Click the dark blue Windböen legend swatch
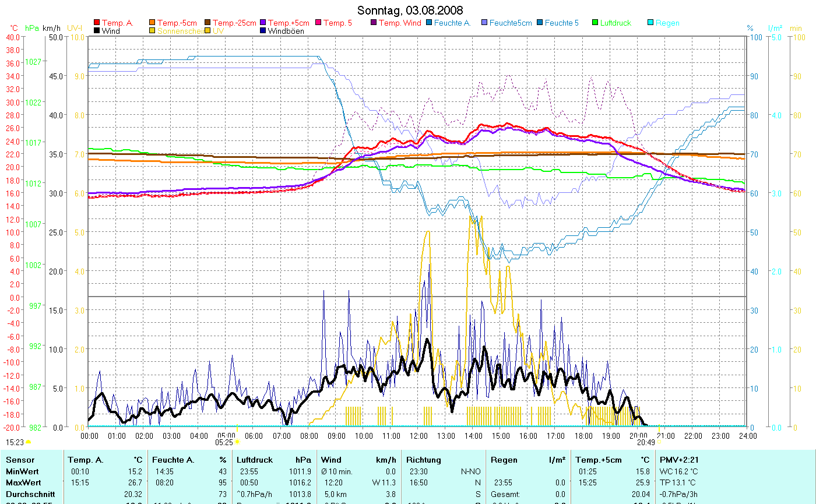816x504 pixels. 263,31
